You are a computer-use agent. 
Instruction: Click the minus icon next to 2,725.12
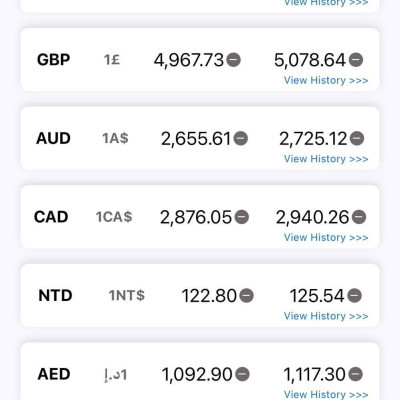[357, 138]
